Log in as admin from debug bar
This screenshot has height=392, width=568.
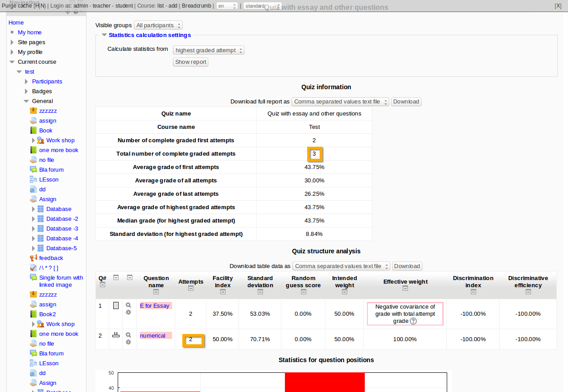81,6
